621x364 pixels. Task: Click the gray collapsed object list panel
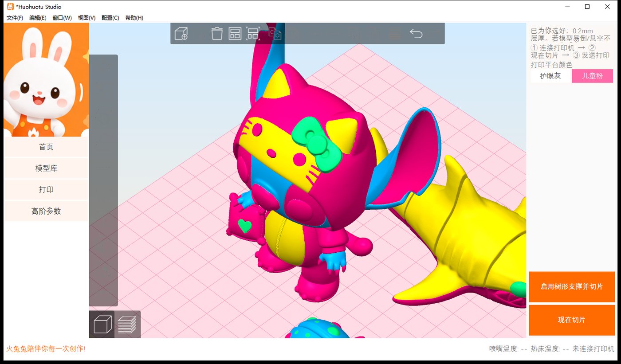coord(103,180)
